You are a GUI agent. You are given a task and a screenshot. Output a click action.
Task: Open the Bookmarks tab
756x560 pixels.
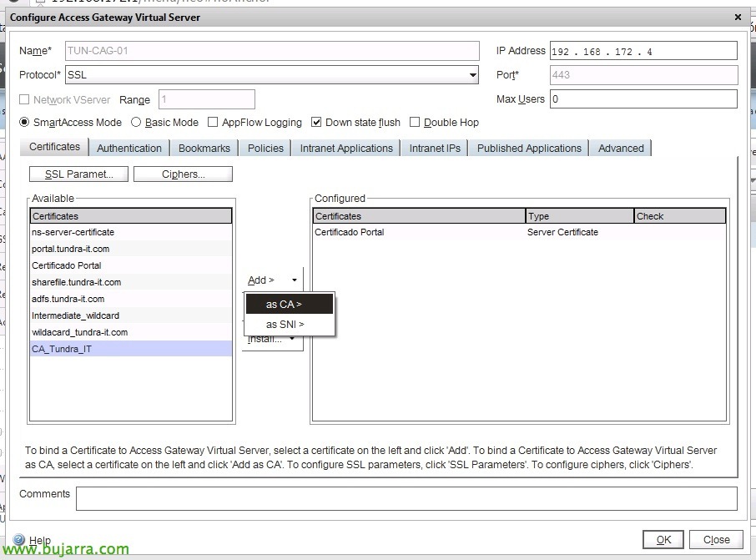click(x=204, y=148)
